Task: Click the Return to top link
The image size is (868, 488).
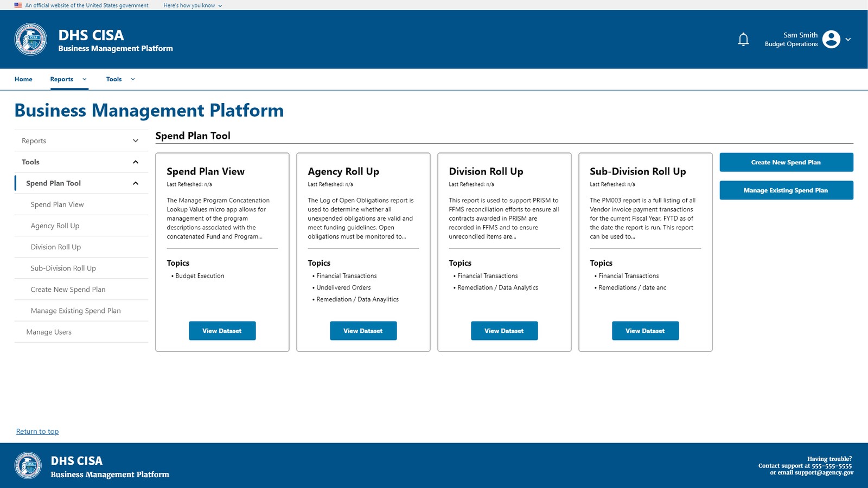Action: 37,432
